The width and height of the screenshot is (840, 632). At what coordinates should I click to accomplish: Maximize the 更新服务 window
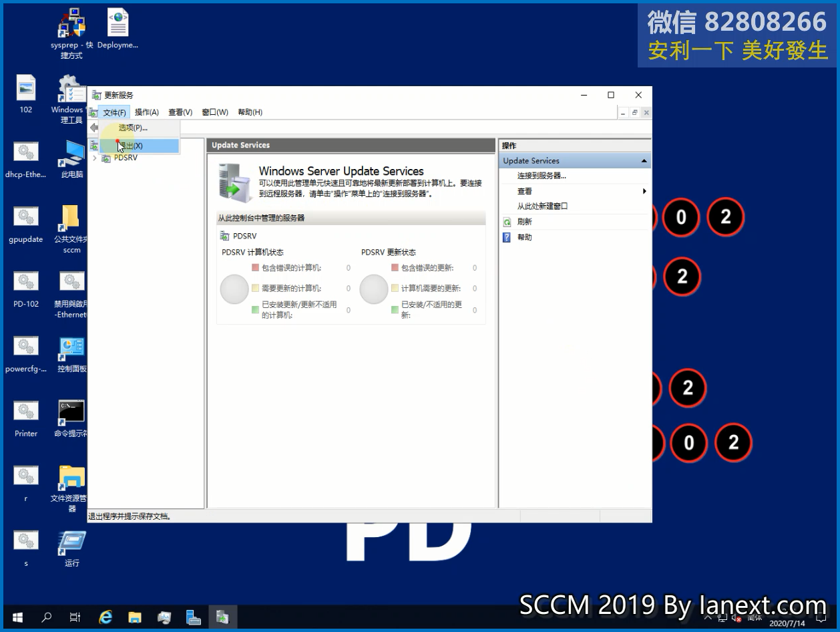click(x=611, y=95)
